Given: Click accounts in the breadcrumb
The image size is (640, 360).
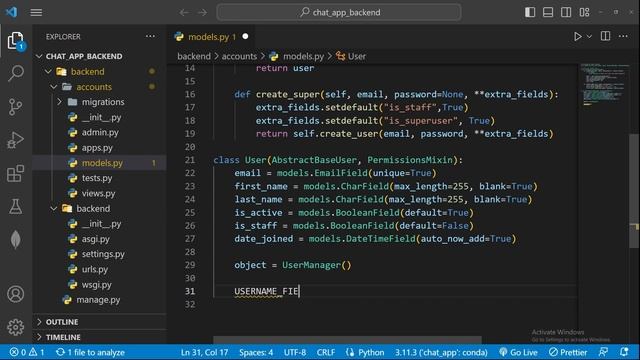Looking at the screenshot, I should [239, 56].
